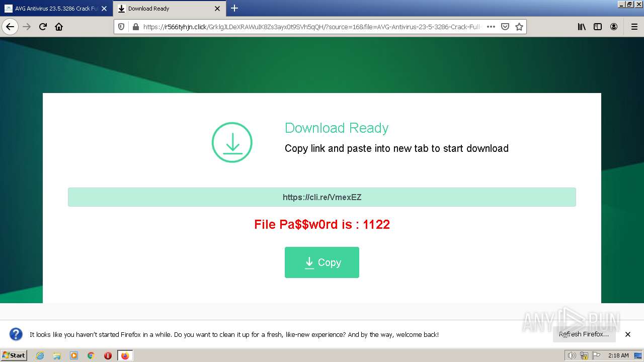
Task: Launch Internet Explorer from taskbar
Action: pyautogui.click(x=40, y=355)
